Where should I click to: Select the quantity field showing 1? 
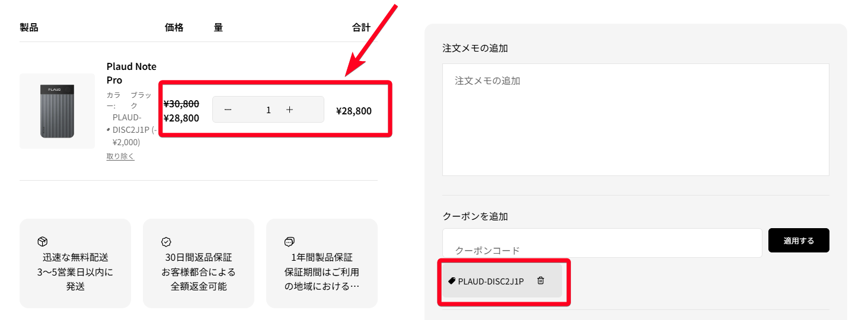(269, 110)
